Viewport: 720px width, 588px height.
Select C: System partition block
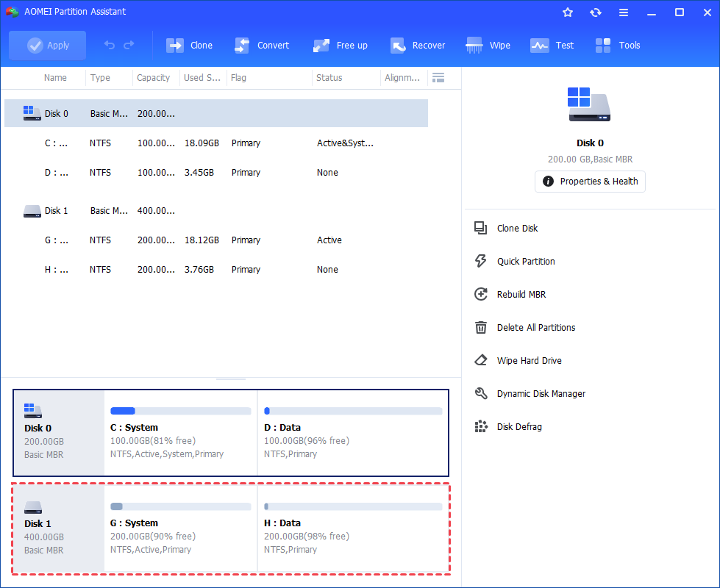(x=181, y=433)
